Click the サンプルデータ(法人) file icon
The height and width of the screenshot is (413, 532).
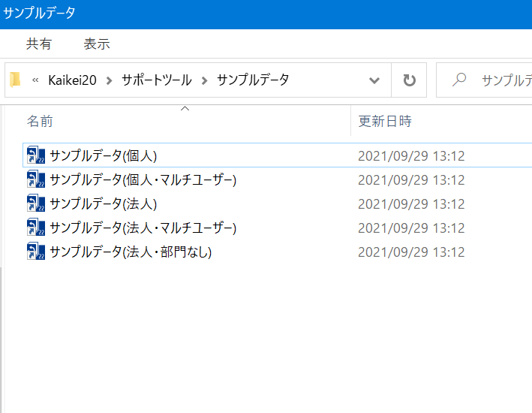[36, 204]
